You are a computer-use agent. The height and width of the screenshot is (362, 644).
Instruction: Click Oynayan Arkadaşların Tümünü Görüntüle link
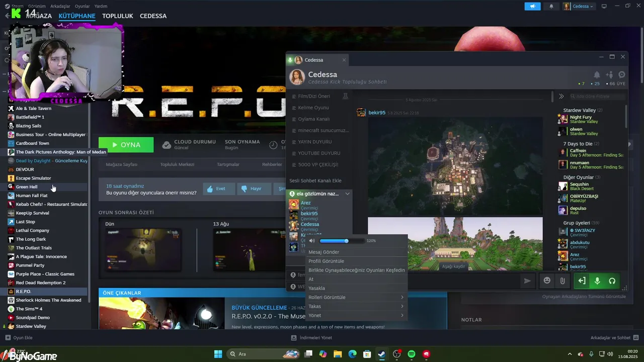(x=584, y=296)
